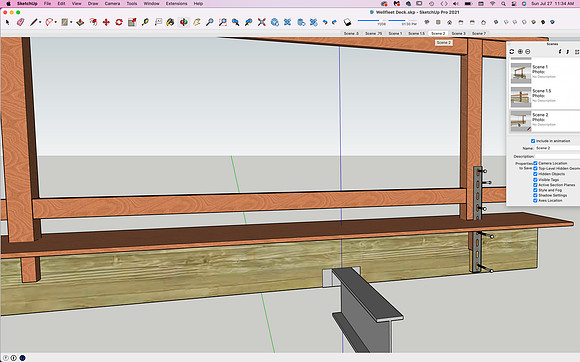Switch to the Scene 3 tab

point(459,33)
